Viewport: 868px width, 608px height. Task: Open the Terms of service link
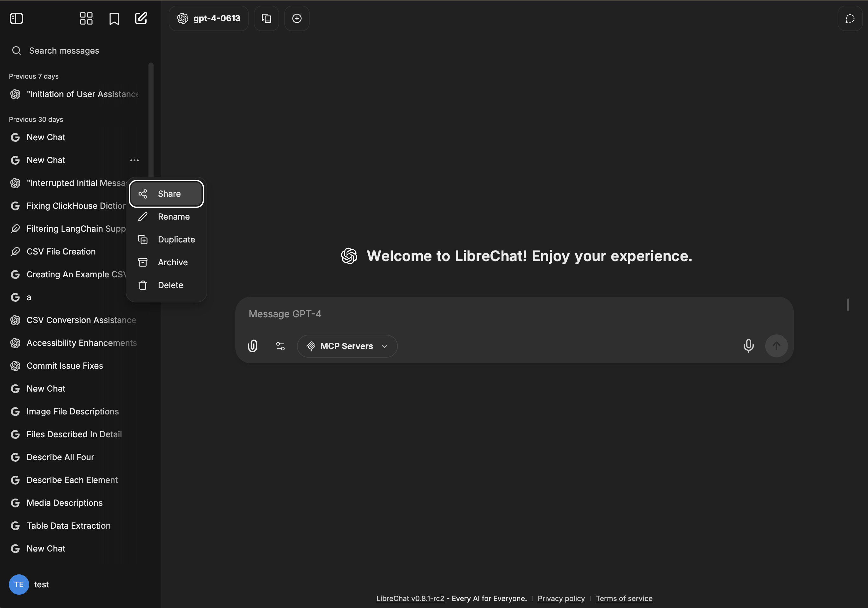(x=623, y=598)
